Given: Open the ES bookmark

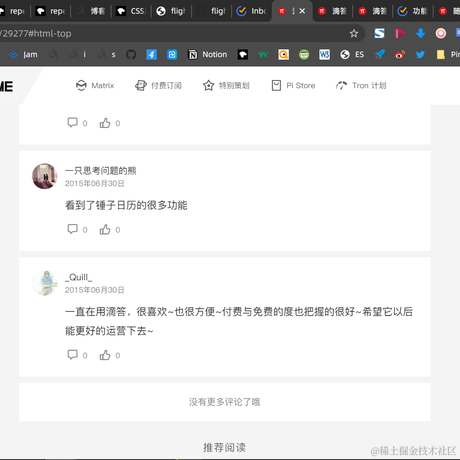Looking at the screenshot, I should pyautogui.click(x=352, y=54).
